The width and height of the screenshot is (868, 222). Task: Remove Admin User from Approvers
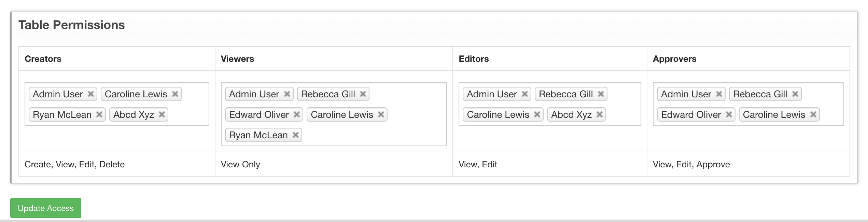pos(719,94)
